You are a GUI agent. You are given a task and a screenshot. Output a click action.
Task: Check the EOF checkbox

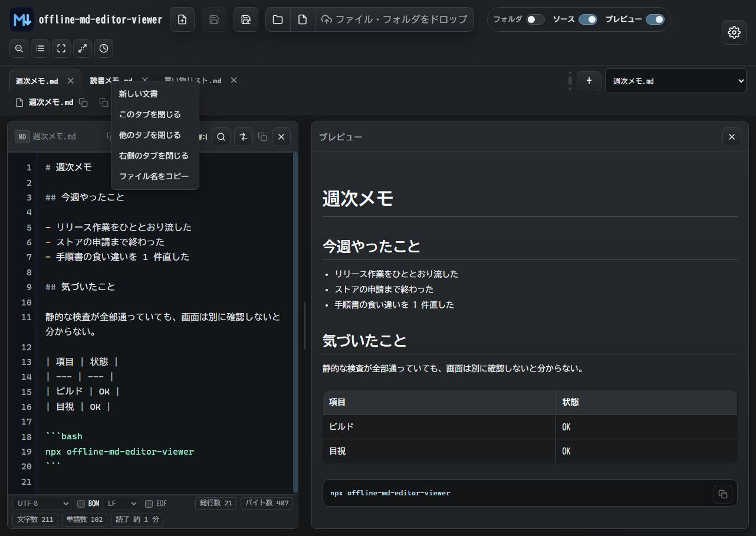149,504
